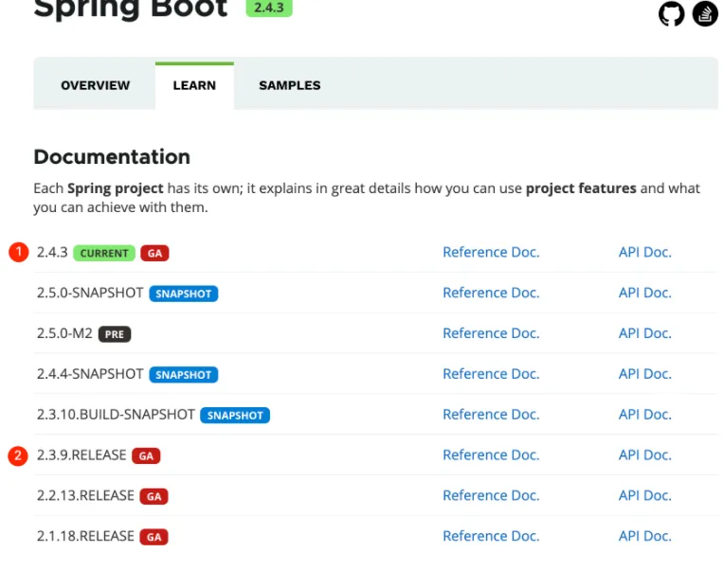Image resolution: width=724 pixels, height=588 pixels.
Task: Open the Stack Overflow icon
Action: pyautogui.click(x=705, y=13)
